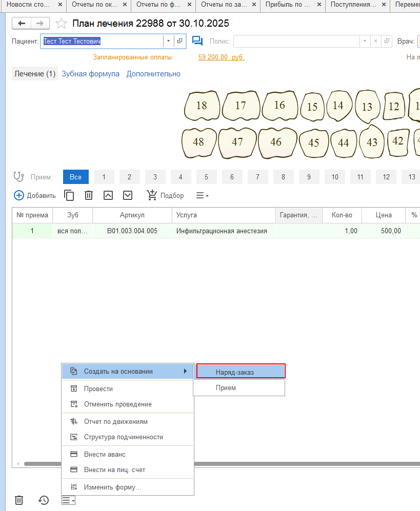Select the Инфильтрационная анестезия cell
The width and height of the screenshot is (420, 511).
(x=224, y=231)
